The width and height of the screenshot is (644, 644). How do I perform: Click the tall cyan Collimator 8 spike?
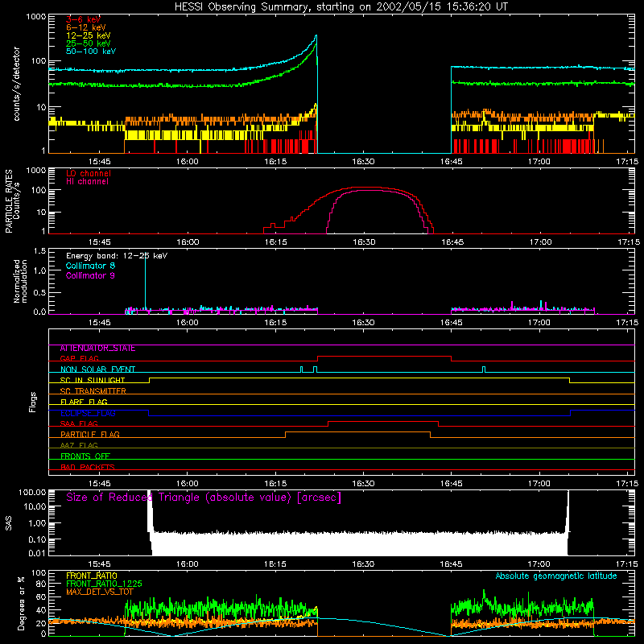click(x=145, y=281)
